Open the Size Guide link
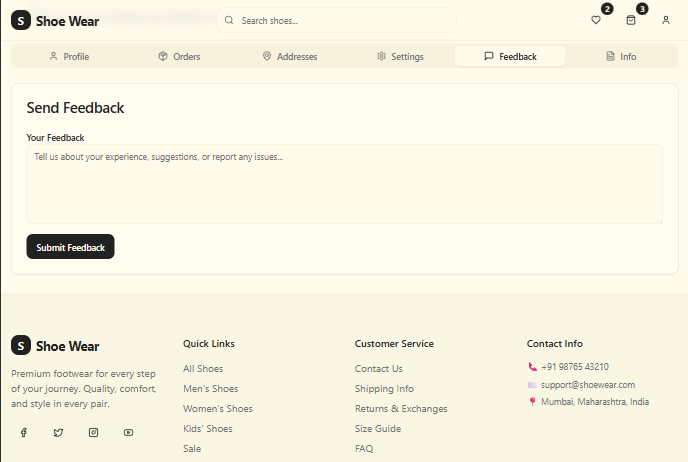 (x=378, y=429)
